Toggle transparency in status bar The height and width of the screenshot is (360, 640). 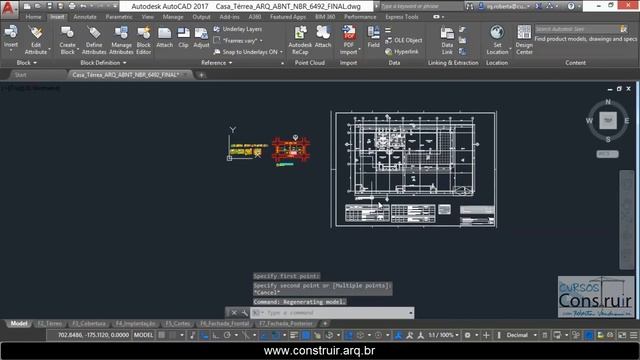click(305, 335)
